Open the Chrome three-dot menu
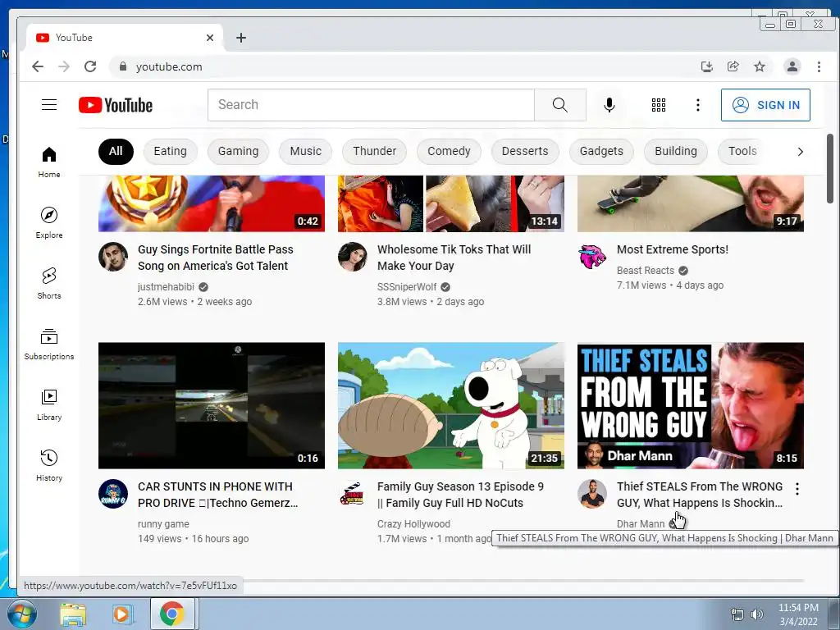The width and height of the screenshot is (840, 630). [819, 66]
